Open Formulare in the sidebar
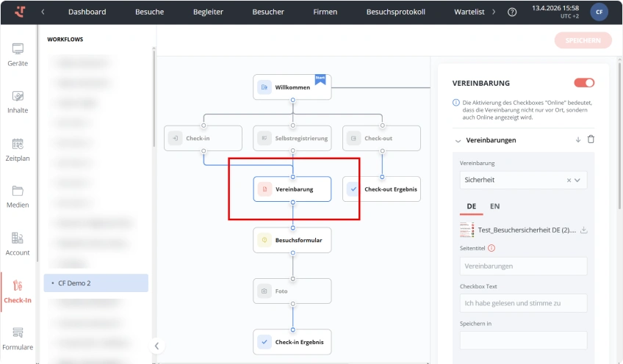Viewport: 623px width, 364px height. tap(18, 339)
